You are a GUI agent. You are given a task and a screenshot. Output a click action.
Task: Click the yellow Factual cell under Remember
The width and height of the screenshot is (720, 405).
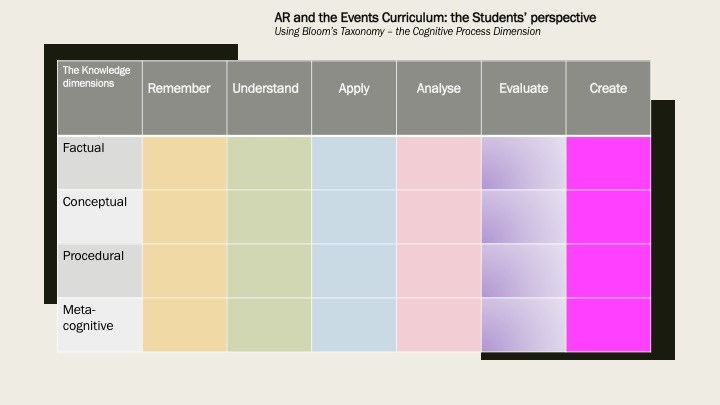(x=185, y=162)
